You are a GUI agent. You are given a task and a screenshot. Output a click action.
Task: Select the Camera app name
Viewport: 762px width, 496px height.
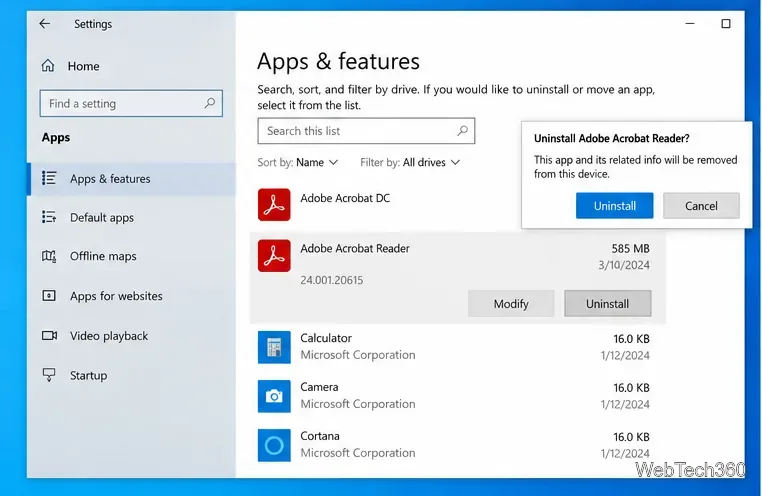point(319,387)
